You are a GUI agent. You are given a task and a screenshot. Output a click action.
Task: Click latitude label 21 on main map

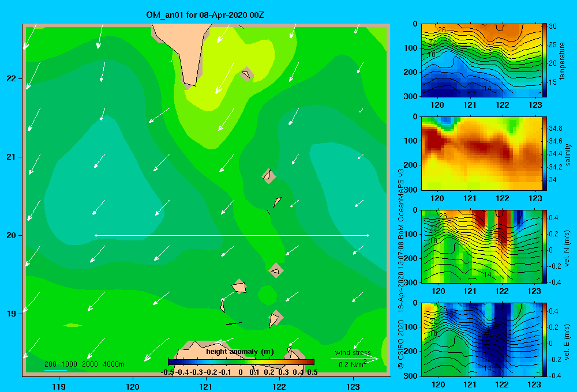(x=12, y=157)
